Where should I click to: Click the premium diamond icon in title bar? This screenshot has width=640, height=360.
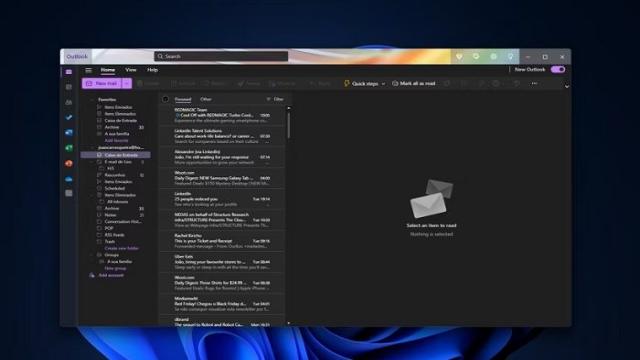coord(459,57)
